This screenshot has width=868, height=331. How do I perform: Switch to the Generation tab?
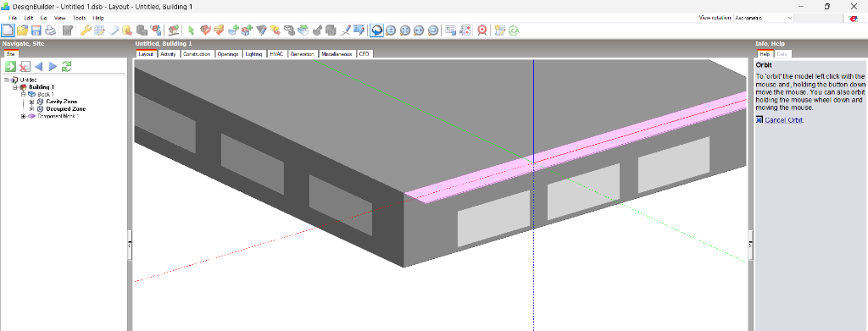(x=303, y=54)
